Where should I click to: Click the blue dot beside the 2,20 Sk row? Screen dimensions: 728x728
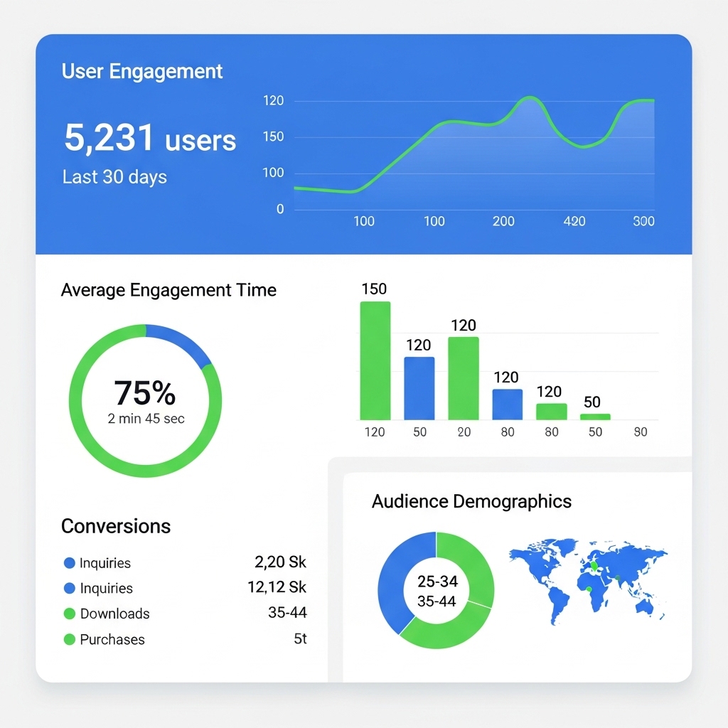click(69, 563)
